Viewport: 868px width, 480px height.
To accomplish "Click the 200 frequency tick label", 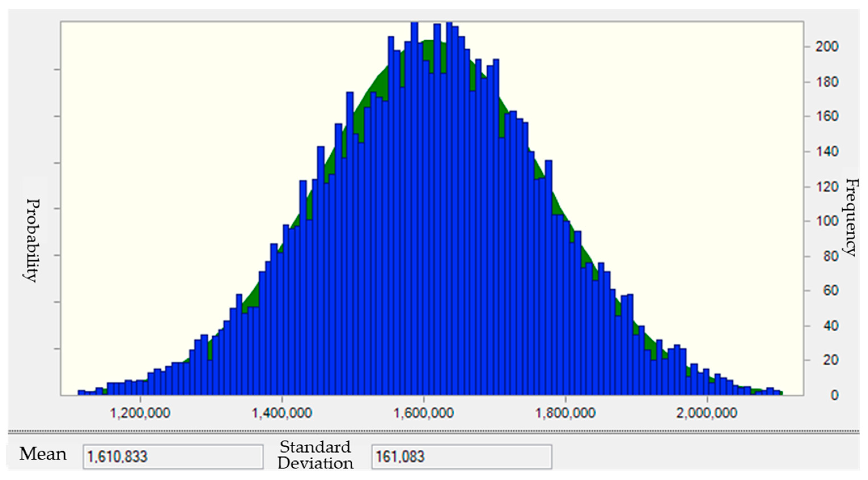I will (827, 47).
